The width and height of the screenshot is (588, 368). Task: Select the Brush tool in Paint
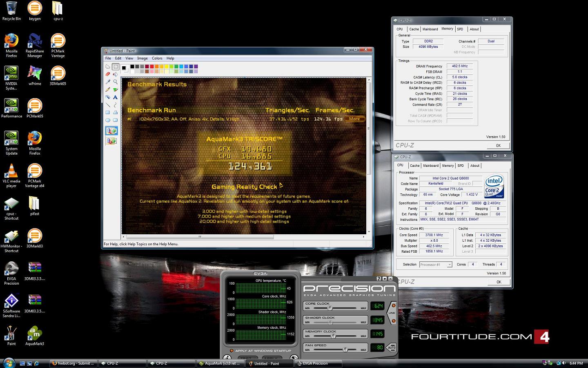coord(116,90)
